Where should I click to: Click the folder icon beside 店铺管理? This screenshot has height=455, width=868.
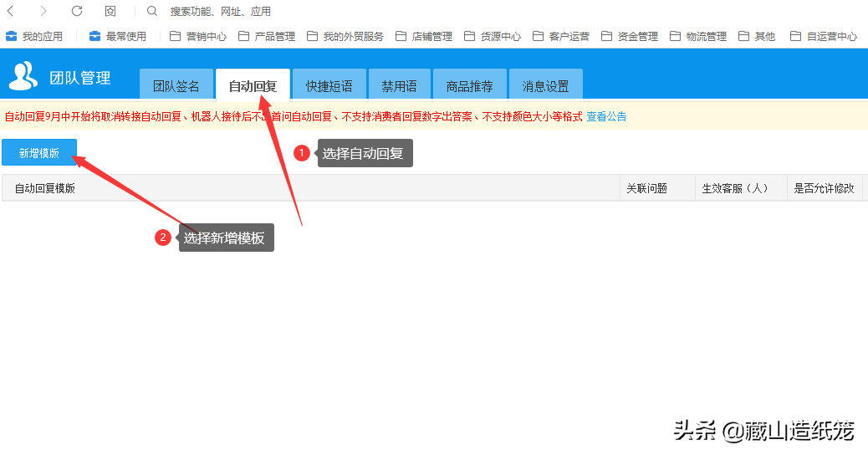tap(401, 37)
